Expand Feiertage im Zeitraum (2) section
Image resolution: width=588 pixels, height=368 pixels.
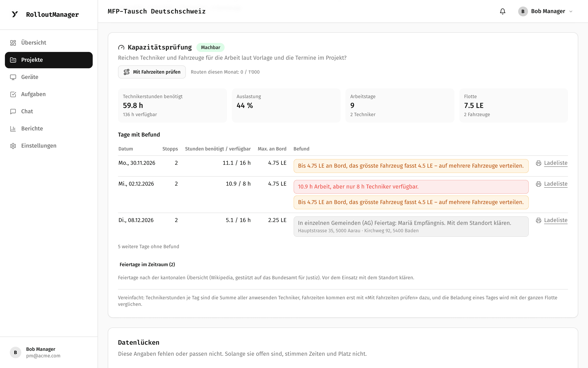(x=147, y=265)
